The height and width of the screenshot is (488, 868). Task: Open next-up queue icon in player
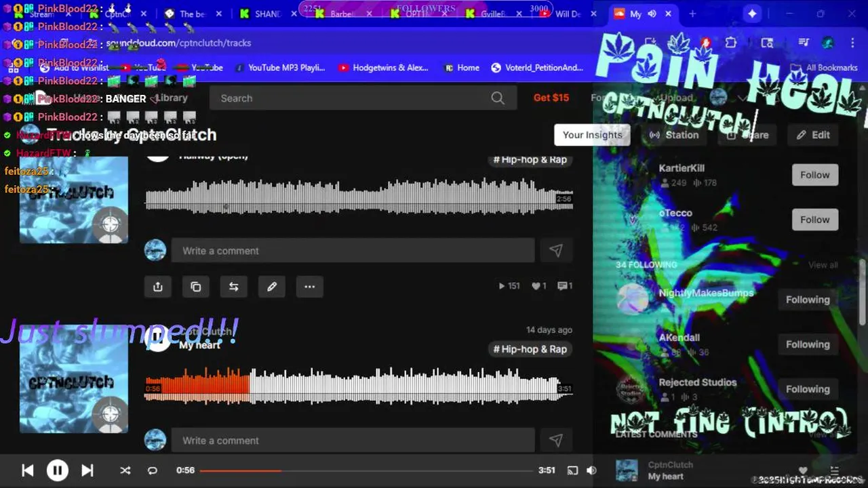pos(835,470)
